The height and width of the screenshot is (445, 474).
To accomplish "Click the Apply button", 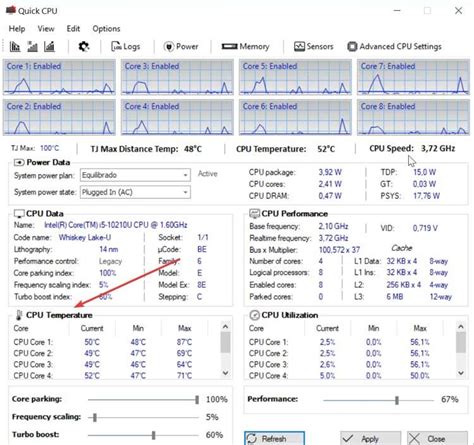I will click(370, 438).
